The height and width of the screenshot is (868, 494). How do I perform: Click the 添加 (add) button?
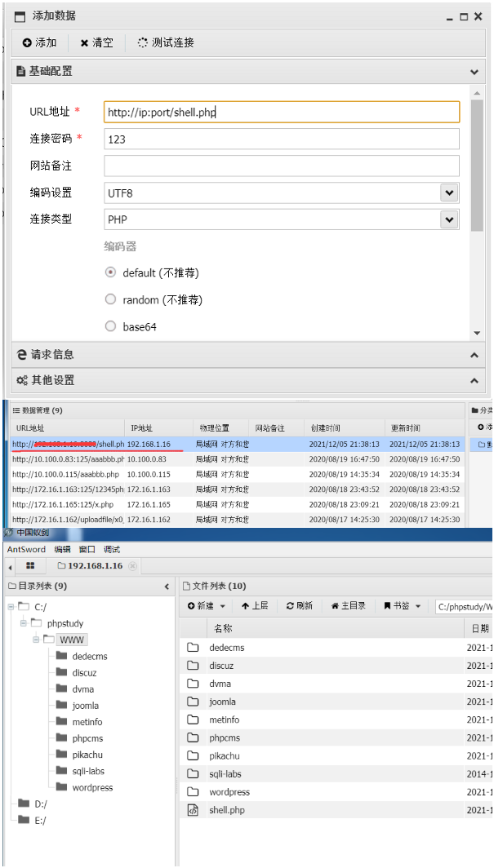click(x=40, y=42)
